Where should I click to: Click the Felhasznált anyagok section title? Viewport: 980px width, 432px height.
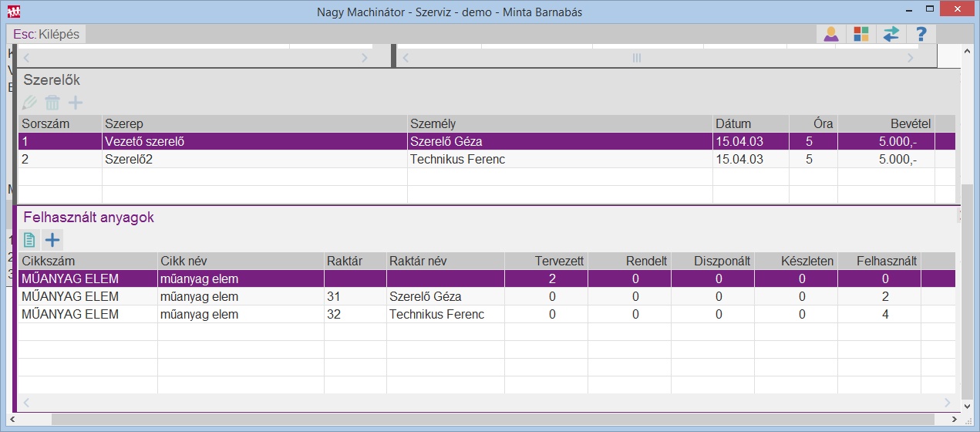[x=89, y=218]
